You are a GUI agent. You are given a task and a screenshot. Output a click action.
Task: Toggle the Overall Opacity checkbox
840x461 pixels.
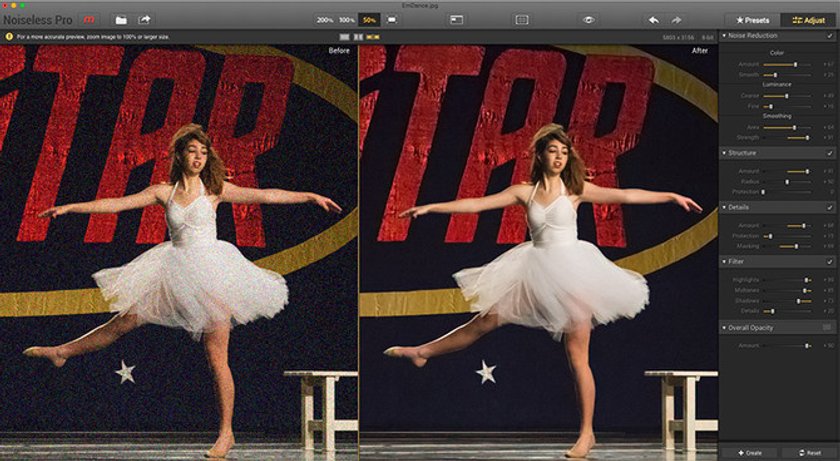point(827,327)
